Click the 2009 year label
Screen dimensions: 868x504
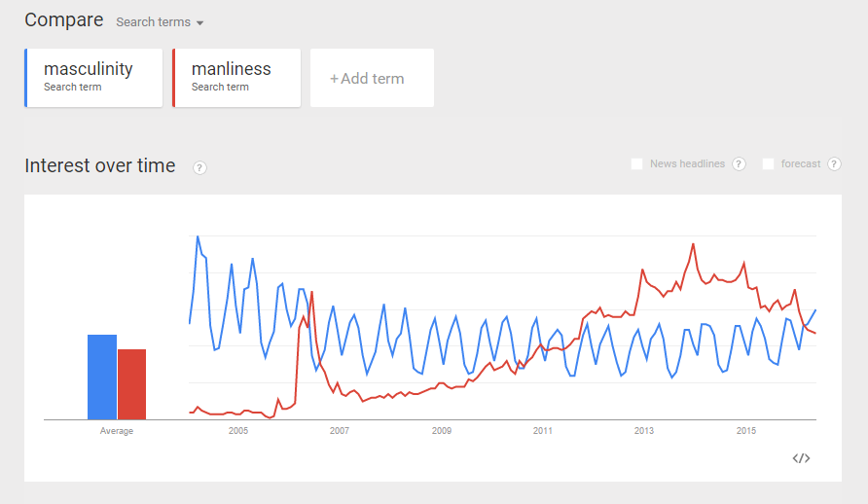tap(441, 431)
